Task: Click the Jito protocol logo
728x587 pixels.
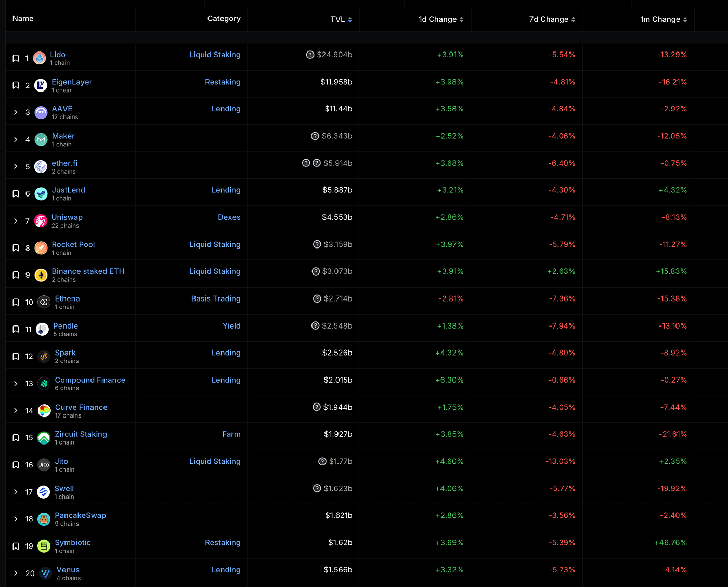Action: (x=44, y=465)
